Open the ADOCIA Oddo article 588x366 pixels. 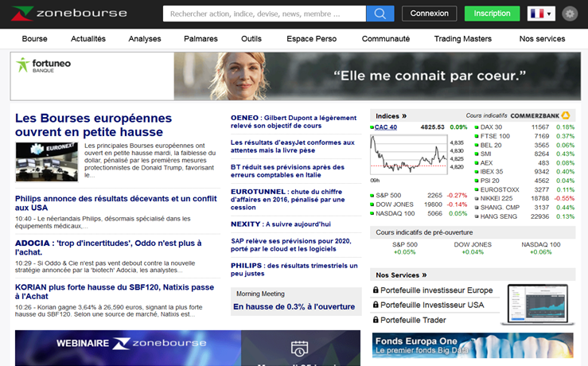(x=108, y=247)
